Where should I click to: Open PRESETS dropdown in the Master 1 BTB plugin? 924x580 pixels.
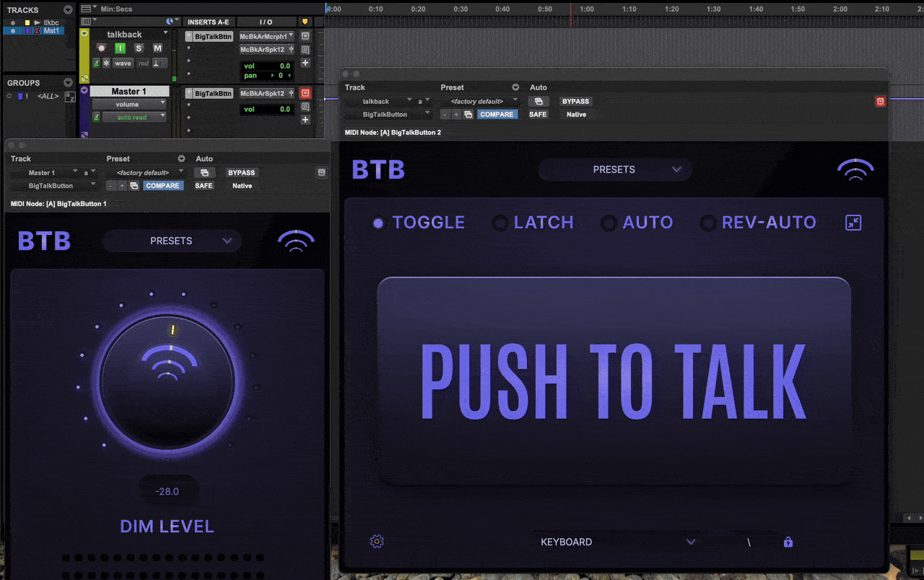[x=172, y=241]
